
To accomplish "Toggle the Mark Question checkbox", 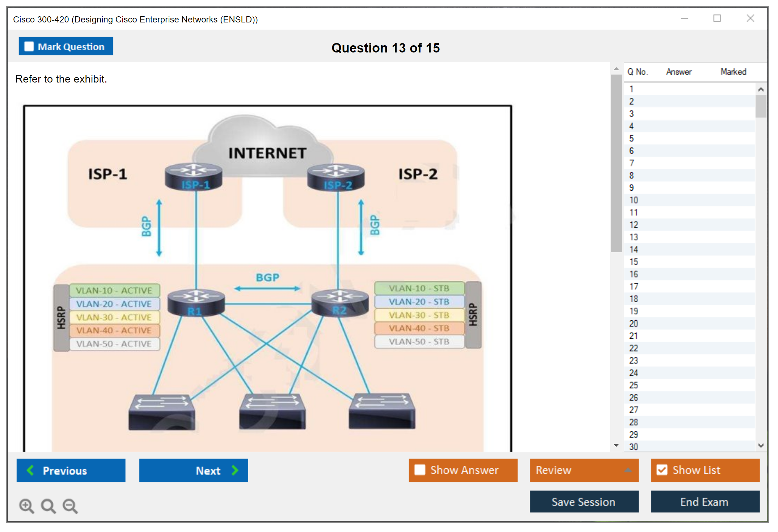I will point(29,47).
